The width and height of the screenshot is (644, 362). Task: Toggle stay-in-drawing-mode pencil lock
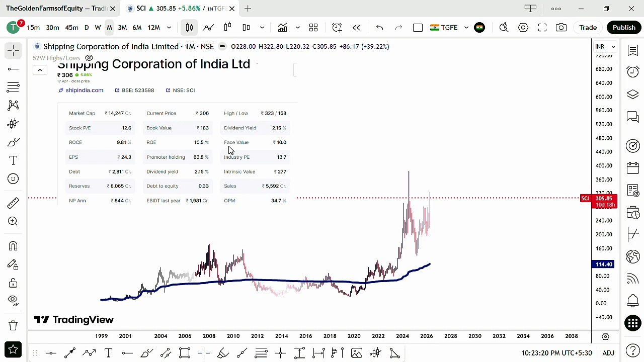click(13, 264)
